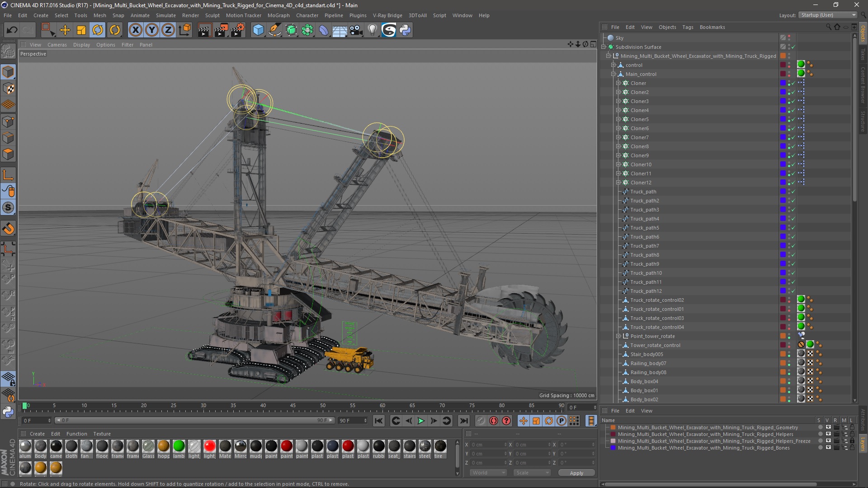
Task: Toggle Cloner enable checkmark
Action: 793,83
